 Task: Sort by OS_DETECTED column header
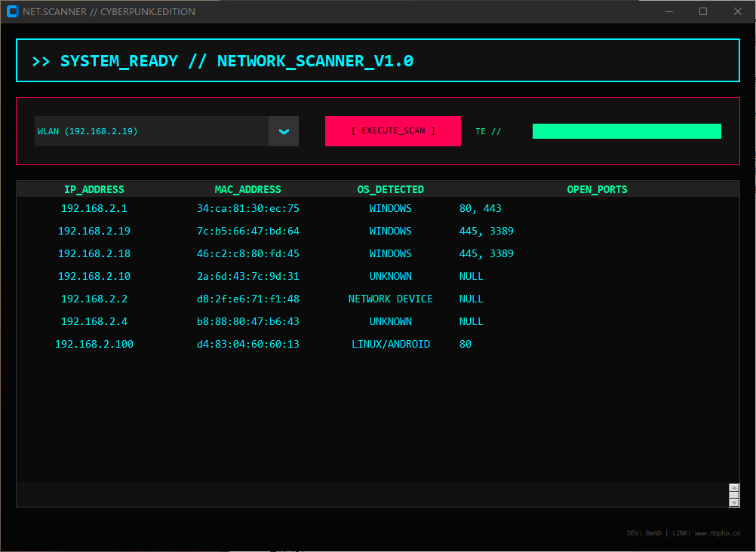pyautogui.click(x=391, y=189)
